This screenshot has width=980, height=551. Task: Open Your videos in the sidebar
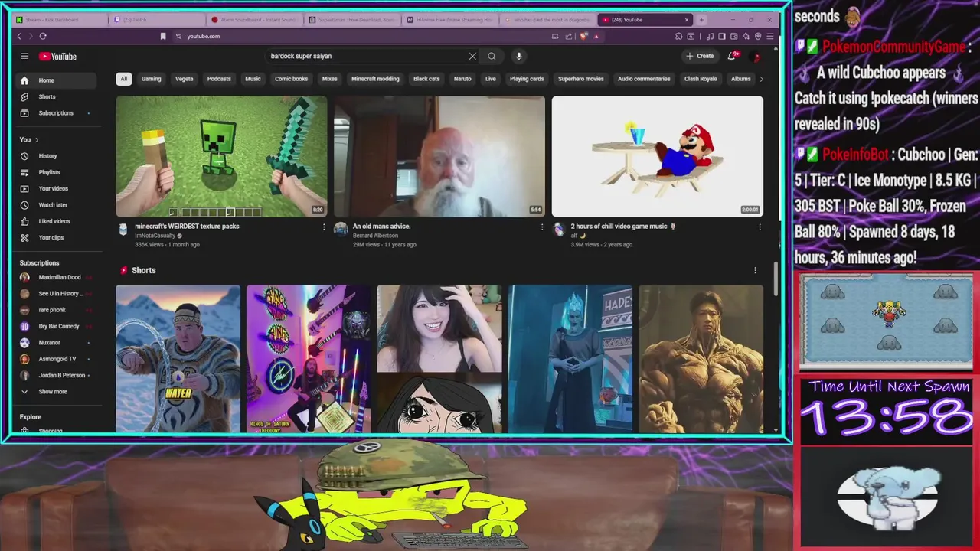click(57, 188)
